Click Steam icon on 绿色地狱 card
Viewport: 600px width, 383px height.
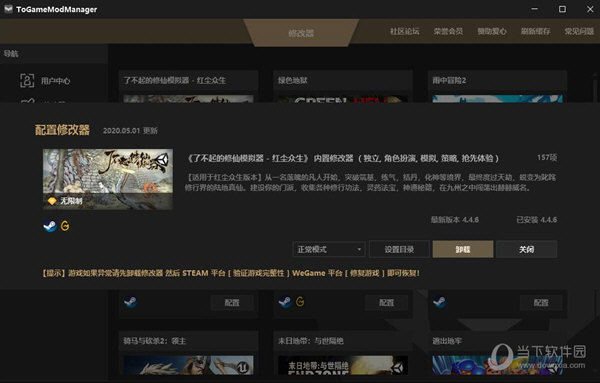point(285,302)
